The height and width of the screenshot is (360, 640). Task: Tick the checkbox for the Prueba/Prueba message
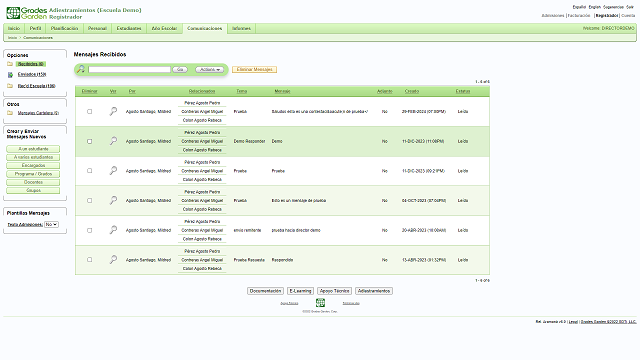point(89,171)
